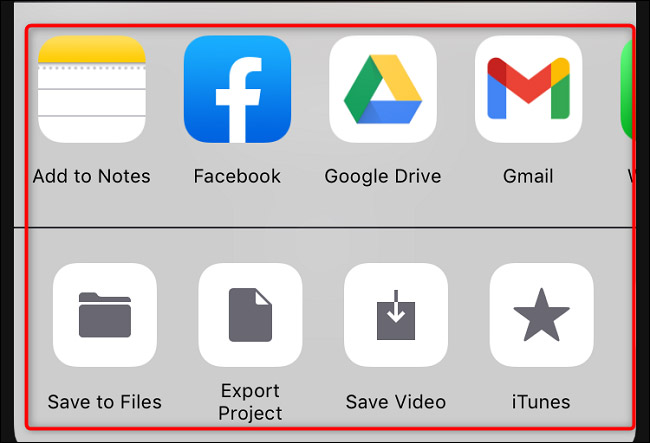Tap the partially visible green app icon
This screenshot has height=443, width=650.
(627, 89)
